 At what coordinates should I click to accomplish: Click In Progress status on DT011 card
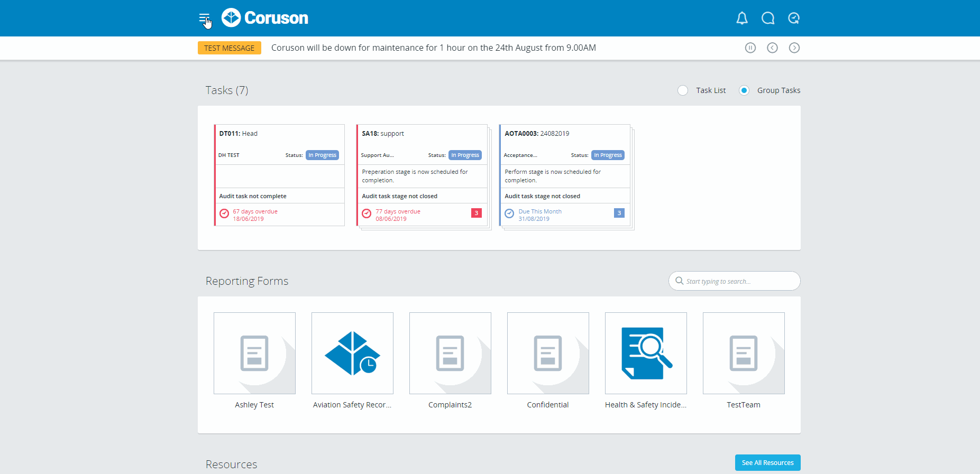click(322, 155)
